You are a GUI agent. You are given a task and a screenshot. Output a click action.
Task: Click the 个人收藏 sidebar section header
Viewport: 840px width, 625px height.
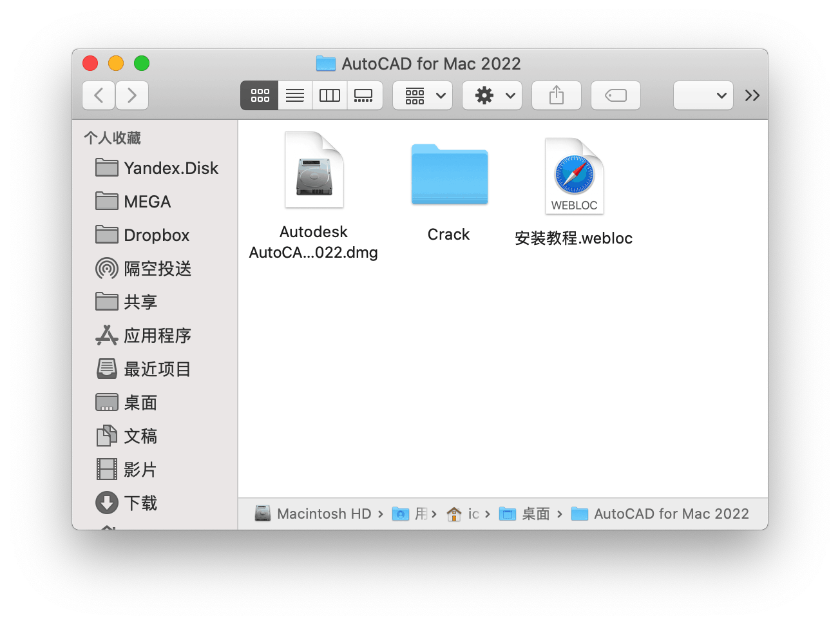pyautogui.click(x=112, y=138)
